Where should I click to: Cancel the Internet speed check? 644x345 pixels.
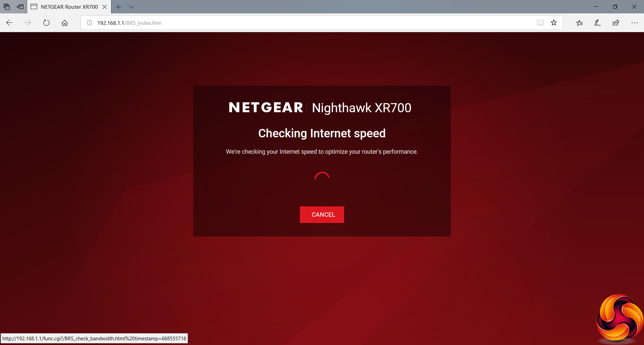pyautogui.click(x=322, y=215)
